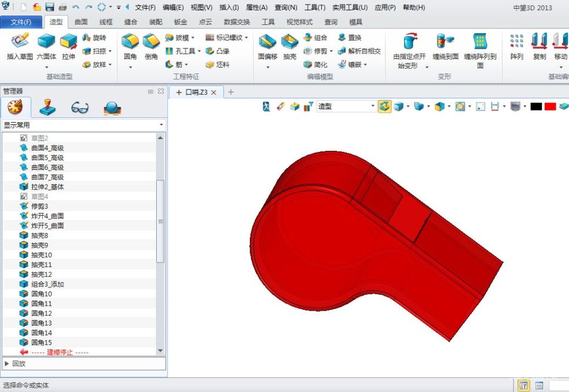
Task: Switch to the 曲面 (Surface) ribbon tab
Action: pyautogui.click(x=82, y=22)
